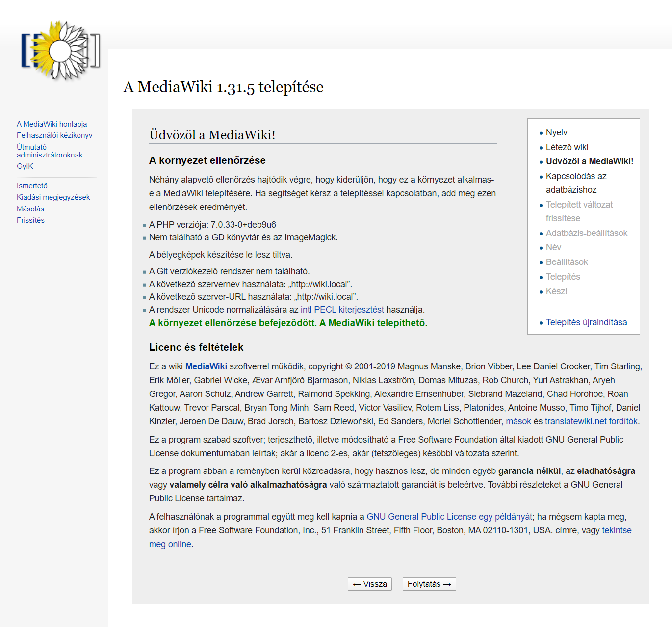This screenshot has width=672, height=627.
Task: Open Útmutató adminisztrátoroknak link
Action: click(49, 151)
